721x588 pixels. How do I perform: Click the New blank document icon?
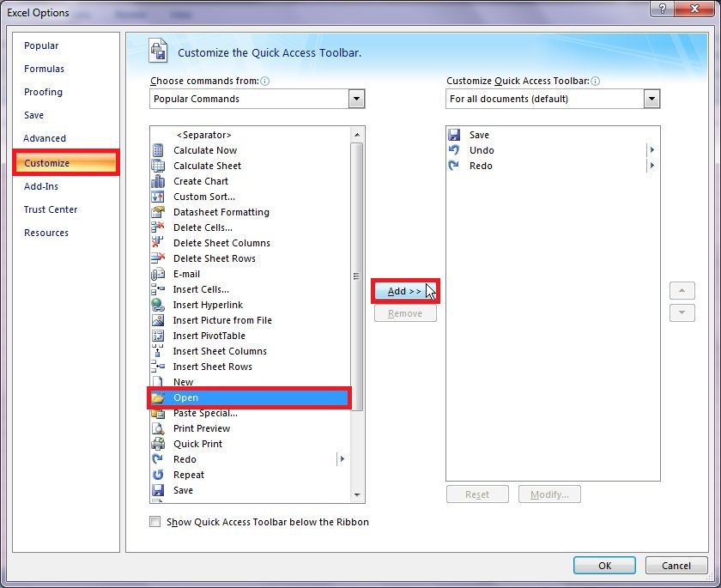(x=158, y=382)
